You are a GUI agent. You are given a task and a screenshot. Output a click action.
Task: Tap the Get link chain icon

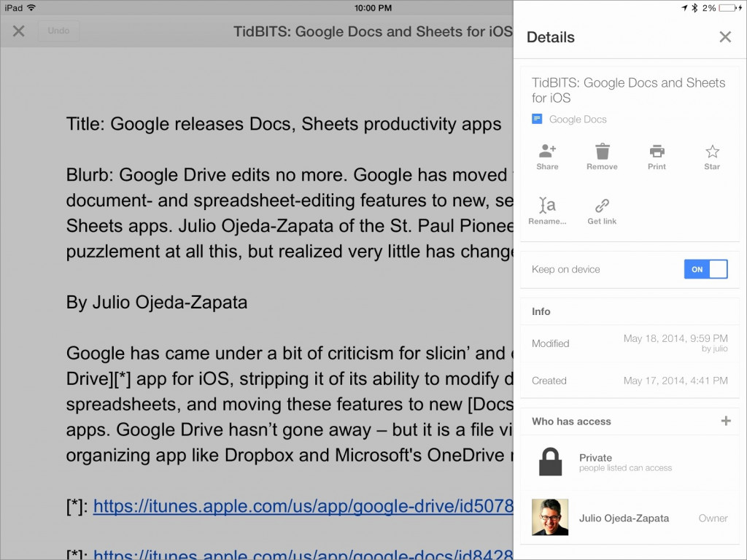[602, 206]
